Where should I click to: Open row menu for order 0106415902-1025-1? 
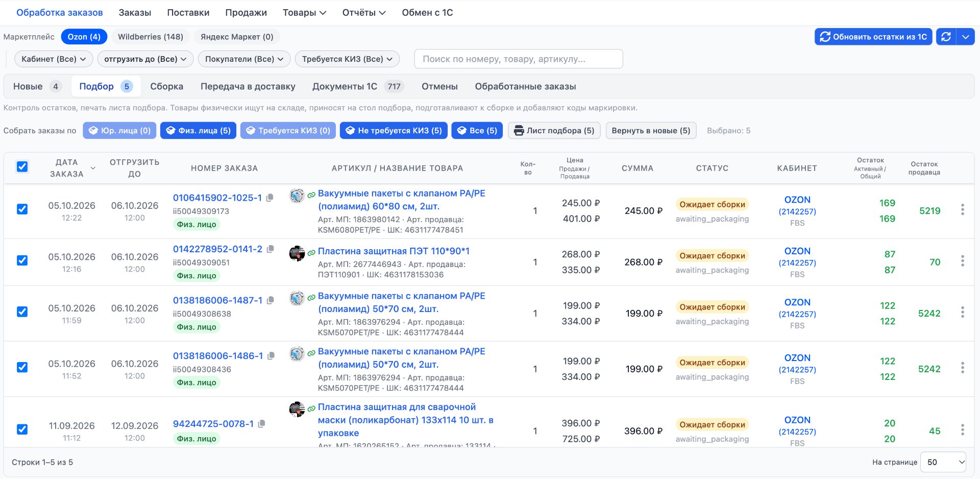(962, 210)
